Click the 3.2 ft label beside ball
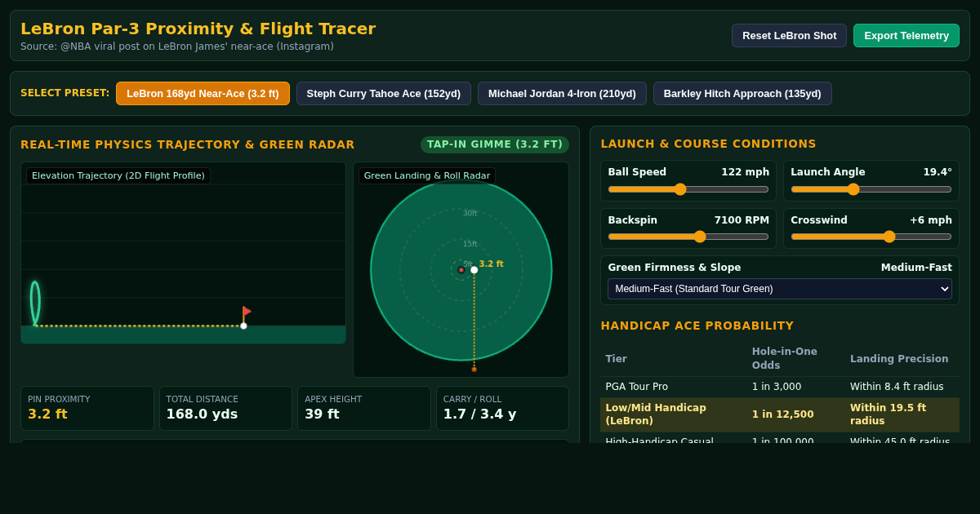Viewport: 980px width, 514px height. pyautogui.click(x=492, y=264)
